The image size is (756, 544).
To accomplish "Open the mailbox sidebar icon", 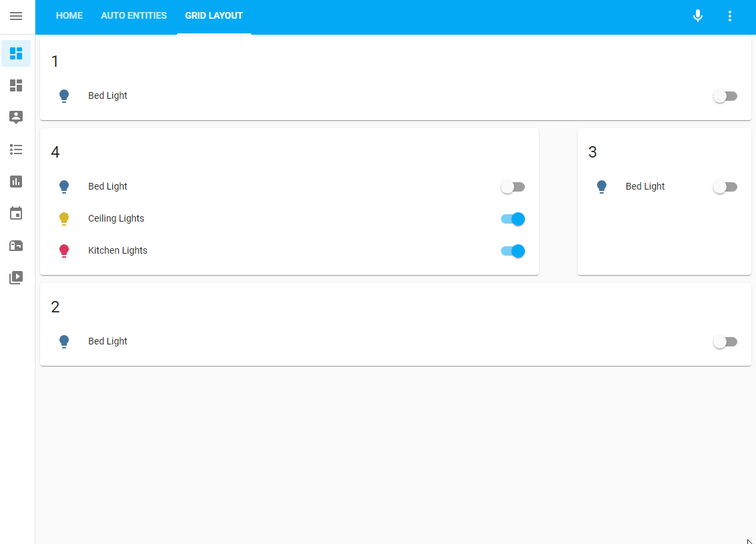I will (x=16, y=245).
